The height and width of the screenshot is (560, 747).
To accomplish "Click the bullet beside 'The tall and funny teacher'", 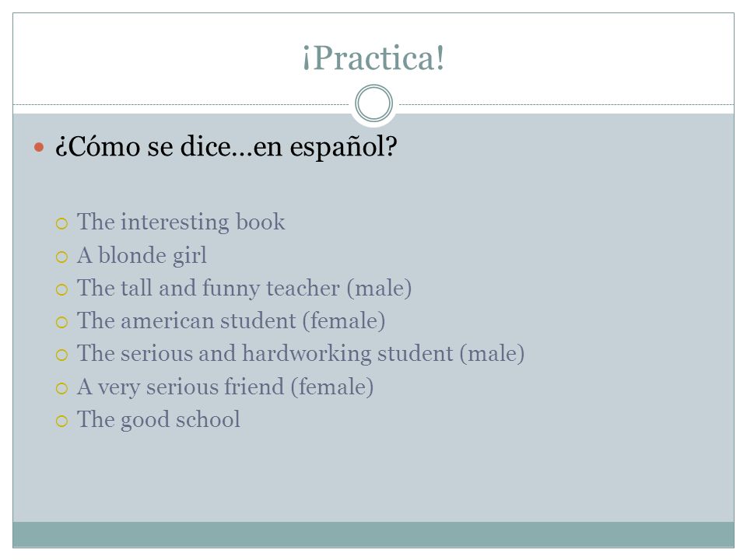I will pos(62,289).
